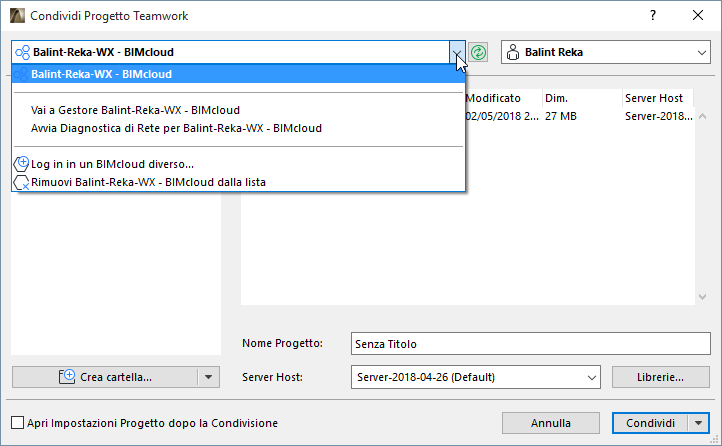This screenshot has width=722, height=446.
Task: Enable Apri Impostazioni Progetto dopo la Condivisione
Action: [17, 423]
